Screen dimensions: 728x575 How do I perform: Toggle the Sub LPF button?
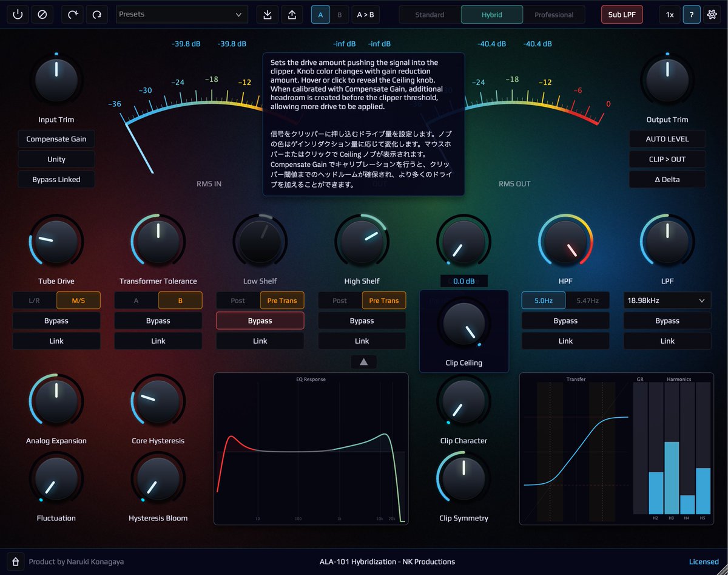622,15
